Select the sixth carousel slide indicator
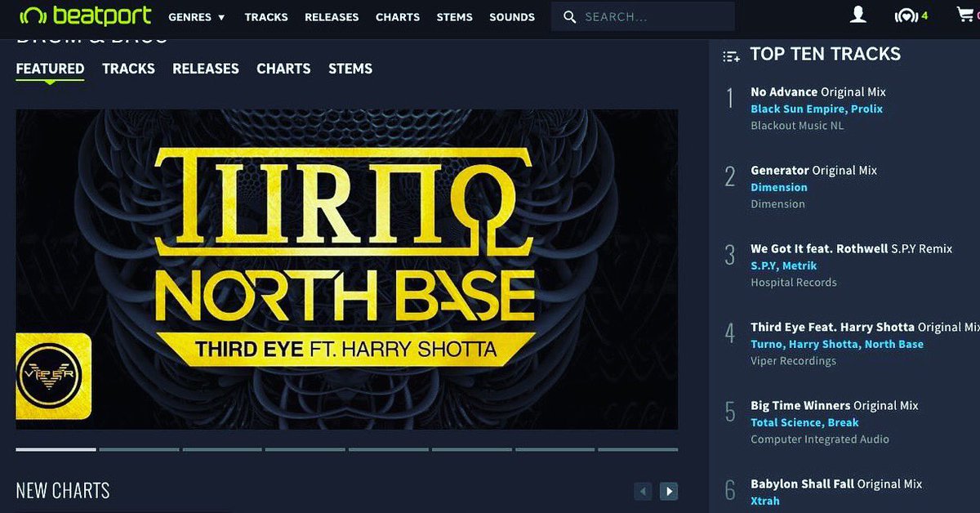 coord(471,449)
